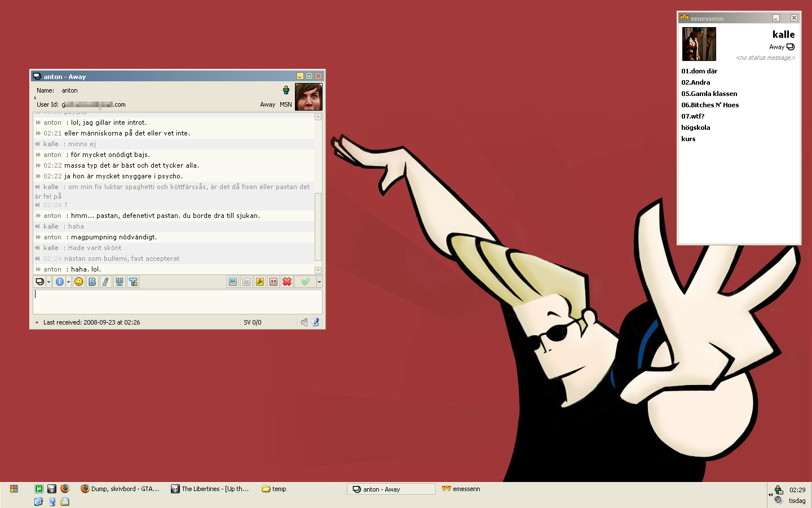The height and width of the screenshot is (508, 812).
Task: Open the 06.Bitches N' Hoes contact group
Action: tap(710, 105)
